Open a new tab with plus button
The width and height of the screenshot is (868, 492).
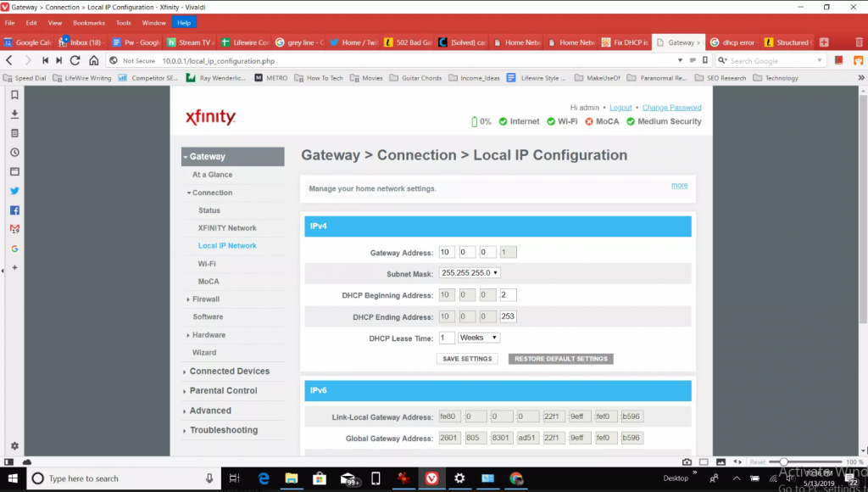(x=824, y=42)
